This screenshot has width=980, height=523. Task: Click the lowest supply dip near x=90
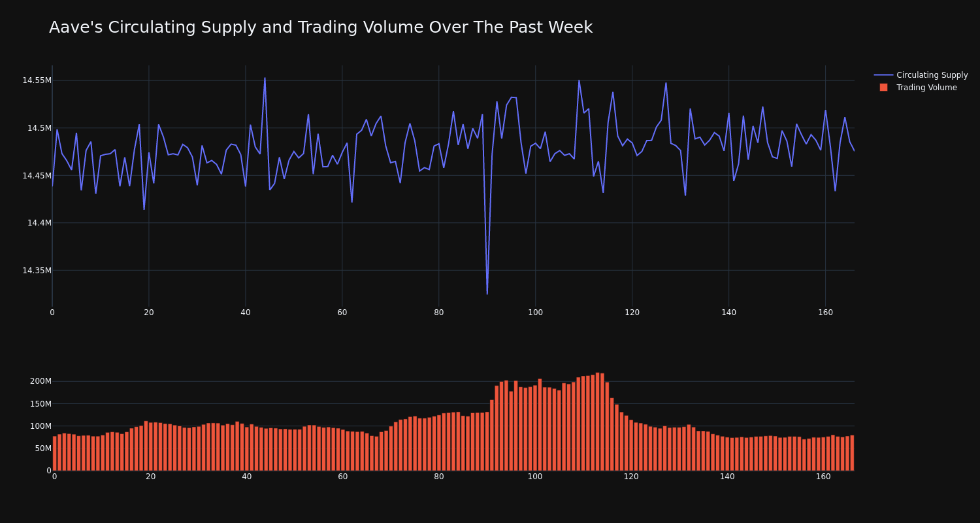coord(487,294)
